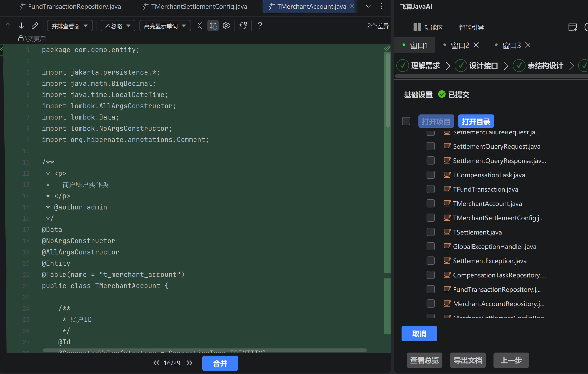The height and width of the screenshot is (374, 588).
Task: Click CompensationTaskRepository file in list
Action: pyautogui.click(x=499, y=275)
